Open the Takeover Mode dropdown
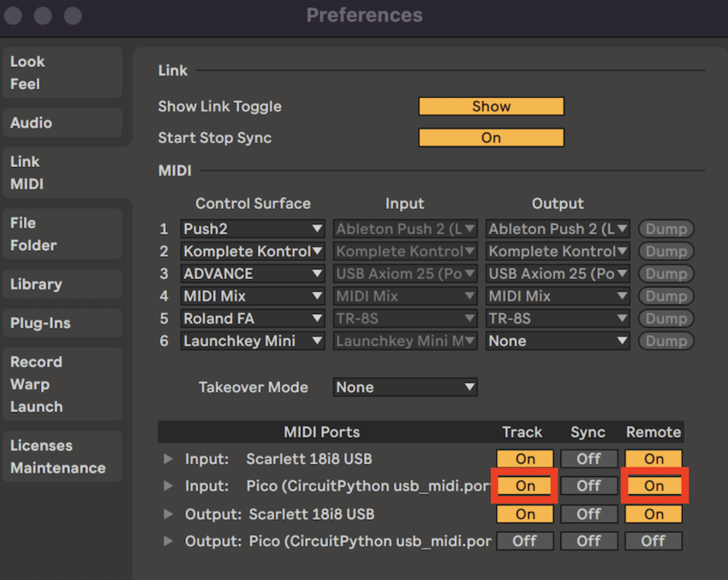This screenshot has height=580, width=728. (405, 387)
